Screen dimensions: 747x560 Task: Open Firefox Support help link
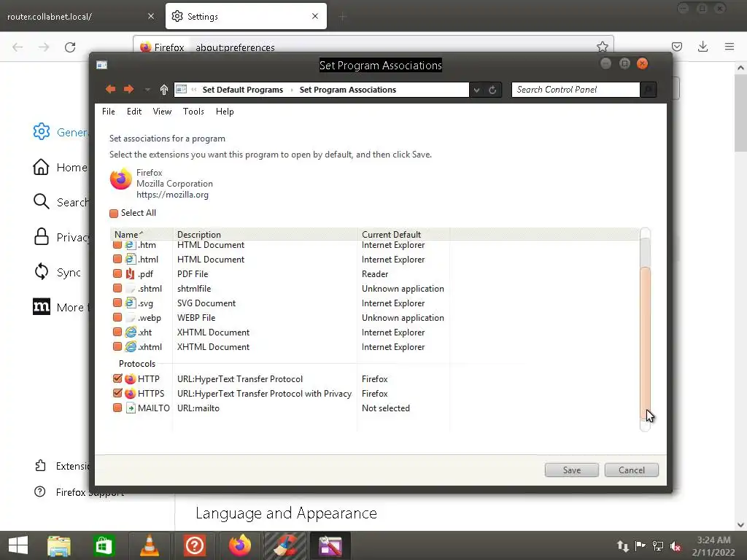click(x=79, y=492)
